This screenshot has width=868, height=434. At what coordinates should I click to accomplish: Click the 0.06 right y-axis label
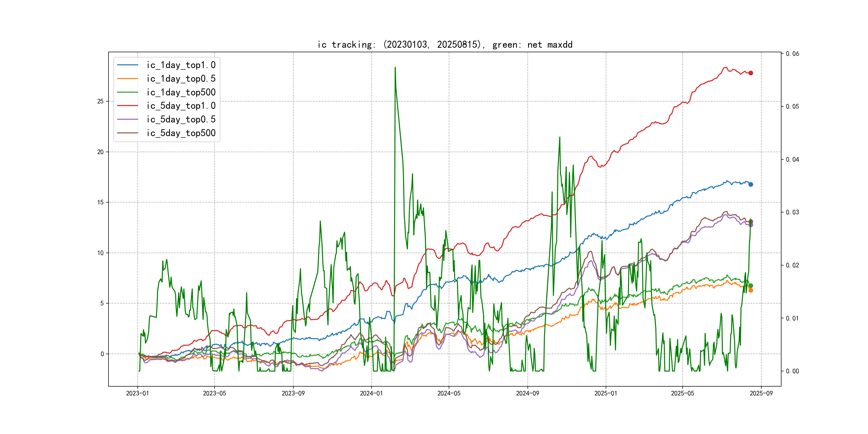(792, 54)
